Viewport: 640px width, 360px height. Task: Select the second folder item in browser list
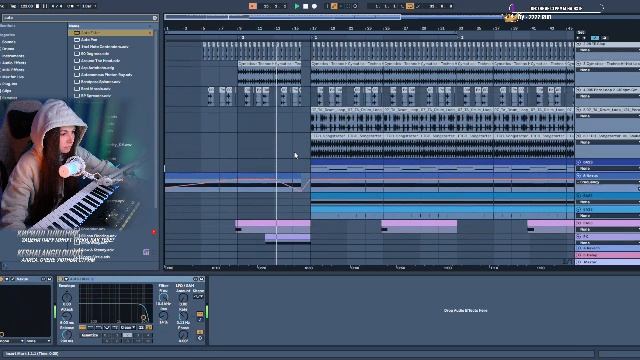point(111,40)
